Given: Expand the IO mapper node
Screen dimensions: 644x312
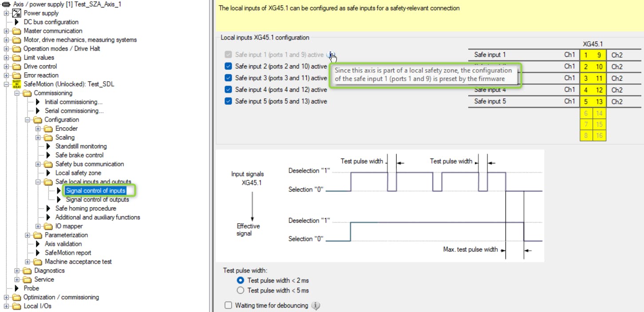Looking at the screenshot, I should [x=38, y=226].
